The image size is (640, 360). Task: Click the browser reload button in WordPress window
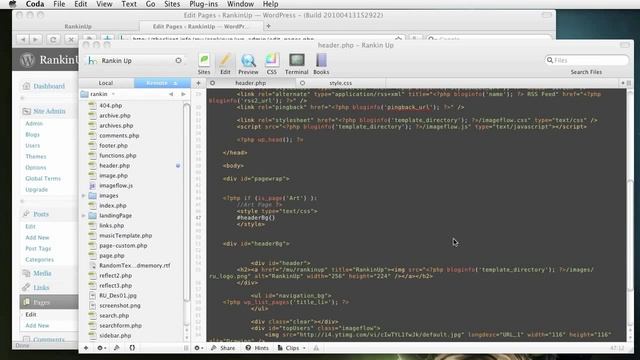point(53,39)
